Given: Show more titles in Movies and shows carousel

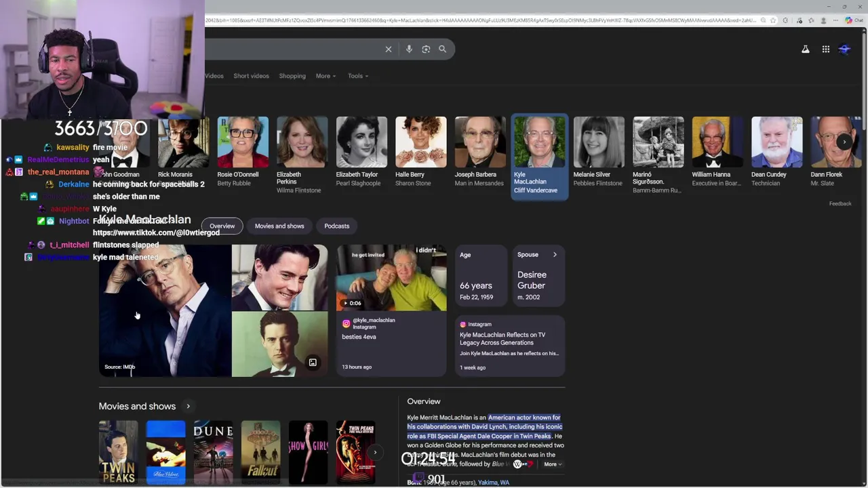Looking at the screenshot, I should pyautogui.click(x=375, y=452).
